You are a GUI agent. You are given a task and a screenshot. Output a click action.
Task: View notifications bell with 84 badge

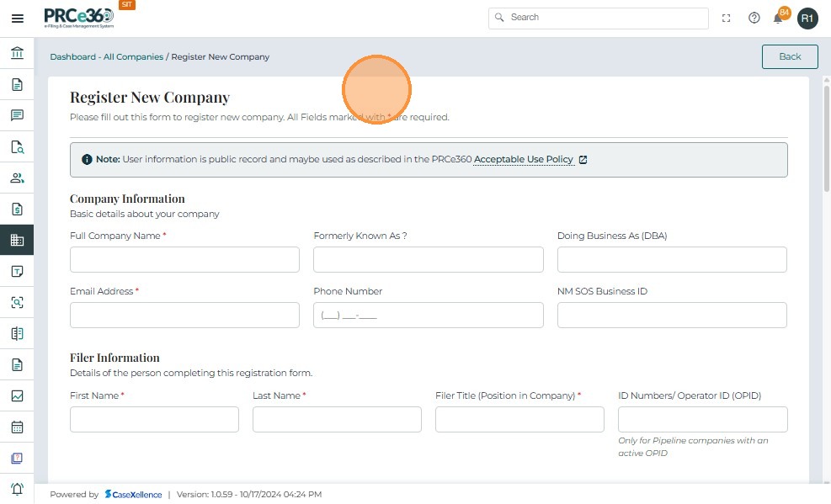[x=779, y=18]
